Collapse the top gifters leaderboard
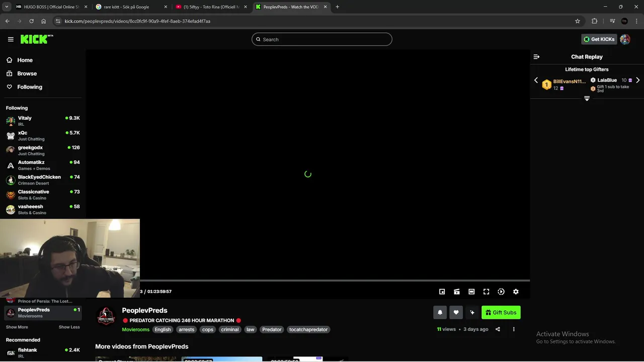The height and width of the screenshot is (362, 644). tap(587, 99)
